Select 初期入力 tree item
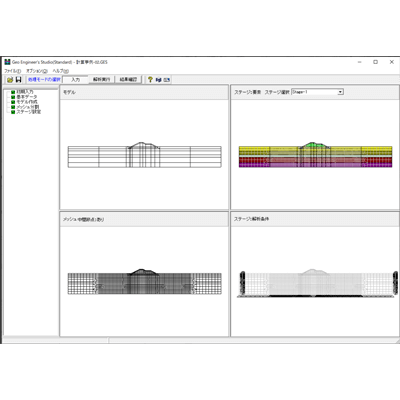Viewport: 400px width, 400px height. (25, 92)
